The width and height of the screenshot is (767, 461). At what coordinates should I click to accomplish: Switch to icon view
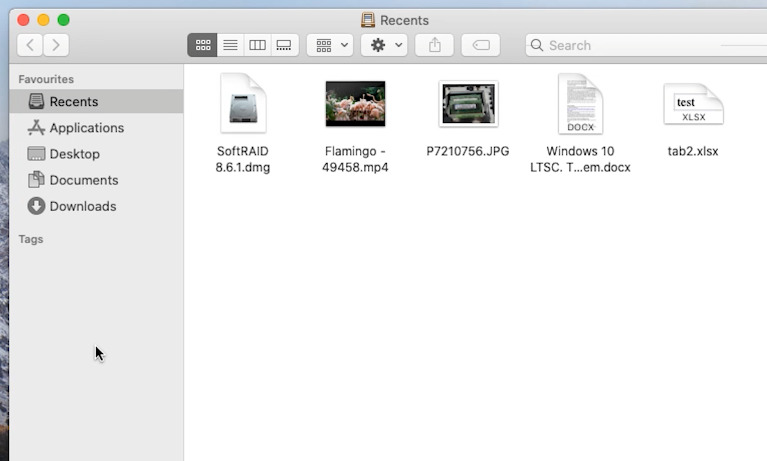pyautogui.click(x=203, y=45)
